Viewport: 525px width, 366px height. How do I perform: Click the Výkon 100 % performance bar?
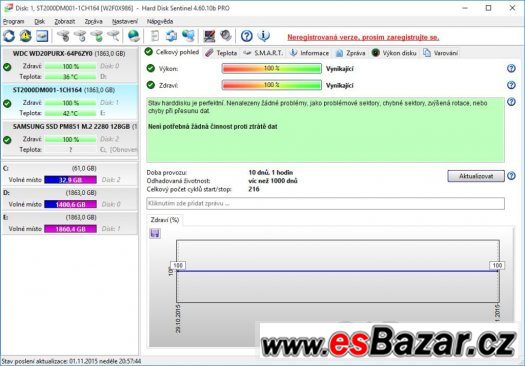coord(272,68)
